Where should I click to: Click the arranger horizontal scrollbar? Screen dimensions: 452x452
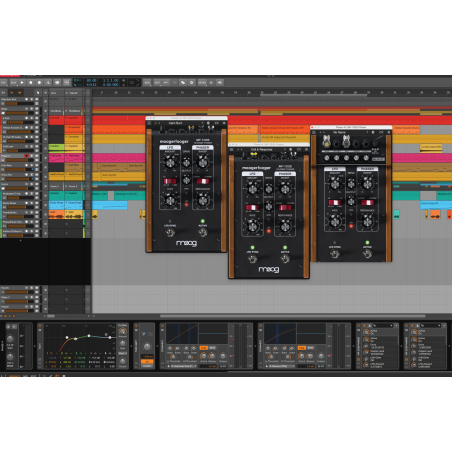pyautogui.click(x=293, y=316)
